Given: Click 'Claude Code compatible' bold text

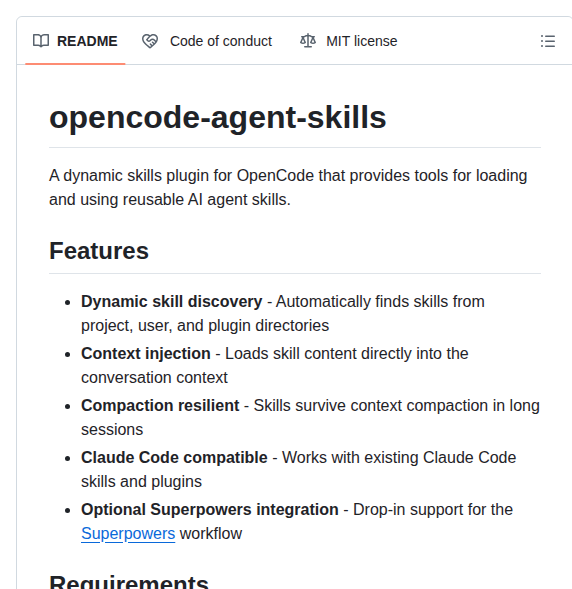Looking at the screenshot, I should point(174,458).
